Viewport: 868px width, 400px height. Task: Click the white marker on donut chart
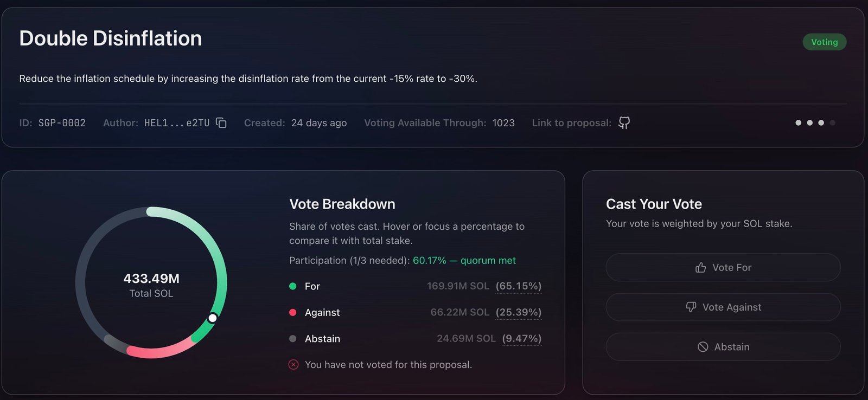213,318
